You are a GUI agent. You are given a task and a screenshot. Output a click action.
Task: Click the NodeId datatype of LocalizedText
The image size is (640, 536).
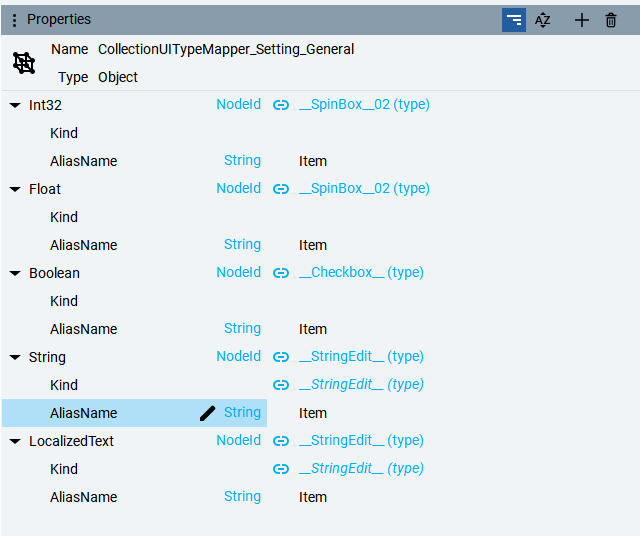[x=238, y=441]
